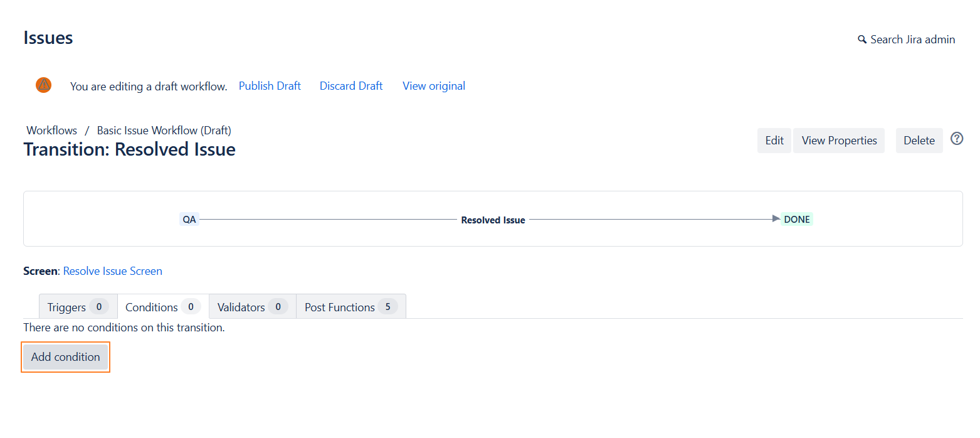980x438 pixels.
Task: Go to Workflows breadcrumb
Action: tap(51, 131)
